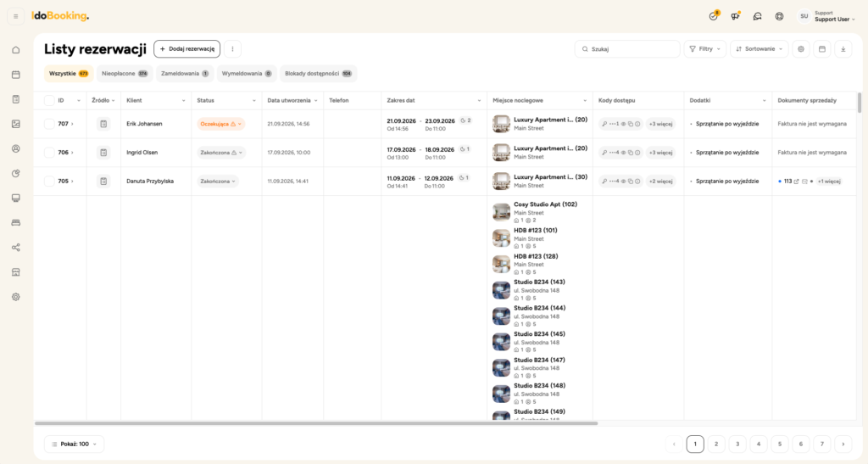The width and height of the screenshot is (868, 464).
Task: Click the download export icon
Action: click(843, 48)
